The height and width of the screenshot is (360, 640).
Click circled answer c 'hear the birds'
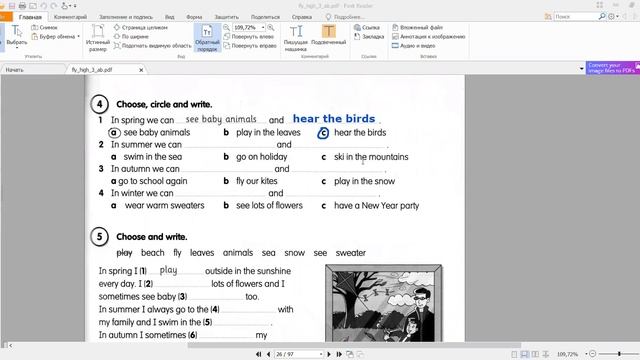pos(323,133)
